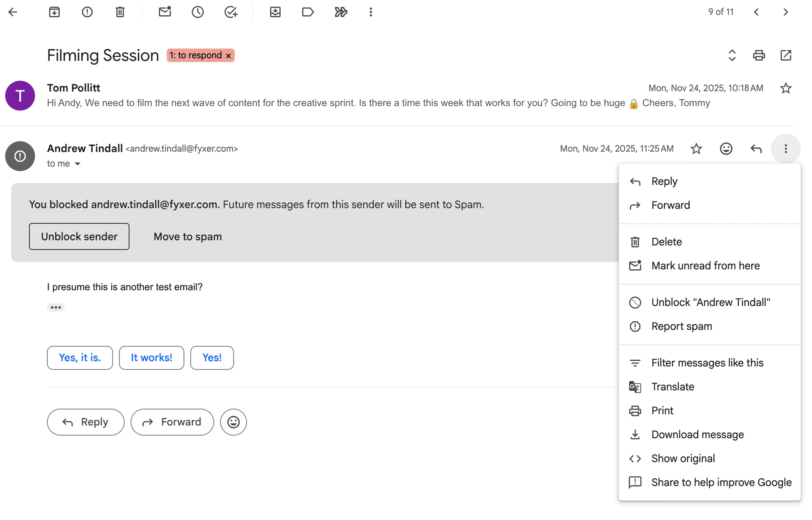This screenshot has height=520, width=812.
Task: Choose smart reply 'Yes, it is.'
Action: (80, 357)
